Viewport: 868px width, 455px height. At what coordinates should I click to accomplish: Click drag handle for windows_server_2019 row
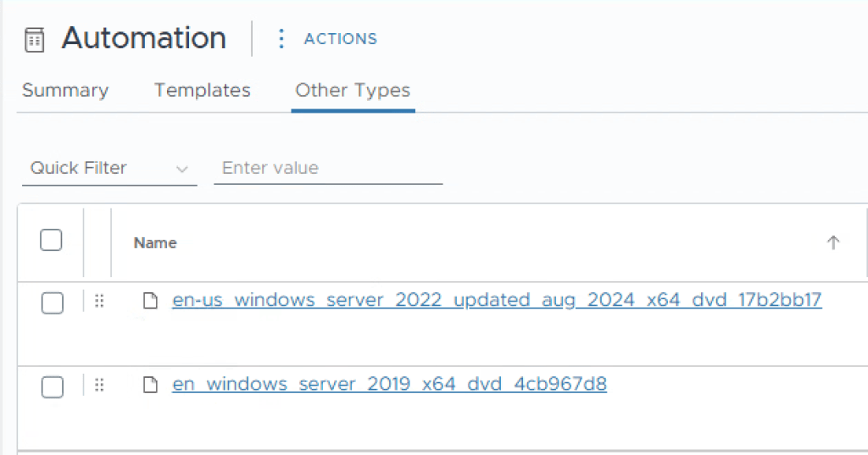tap(99, 386)
